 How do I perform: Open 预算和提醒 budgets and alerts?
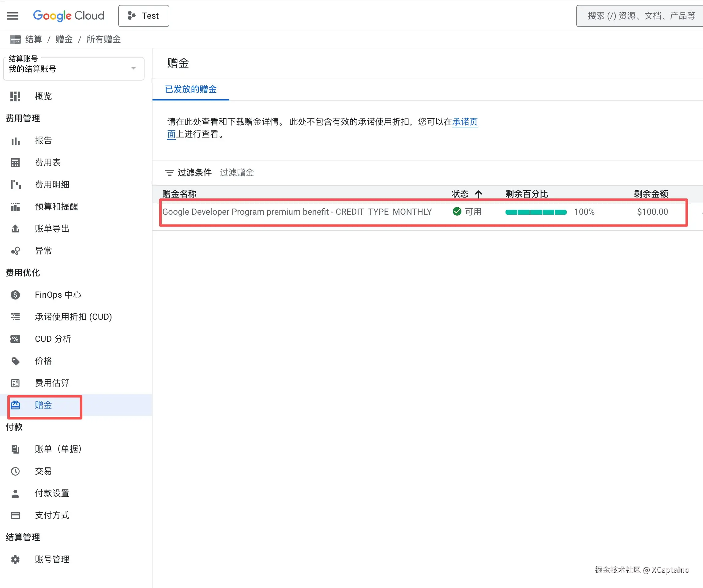[x=56, y=207]
